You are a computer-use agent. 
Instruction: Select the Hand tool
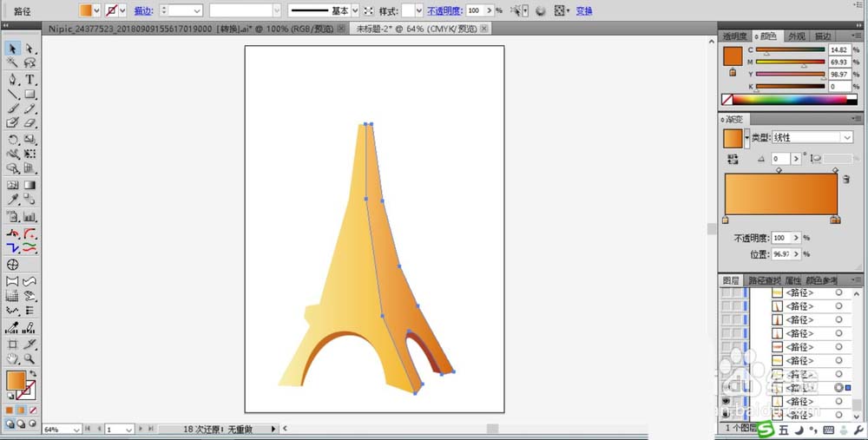(12, 358)
